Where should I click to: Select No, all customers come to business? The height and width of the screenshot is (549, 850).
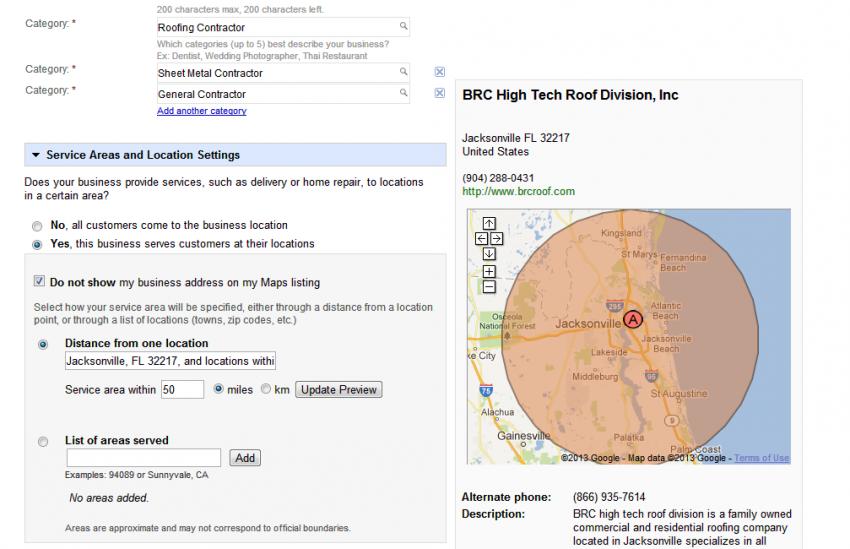pos(37,226)
